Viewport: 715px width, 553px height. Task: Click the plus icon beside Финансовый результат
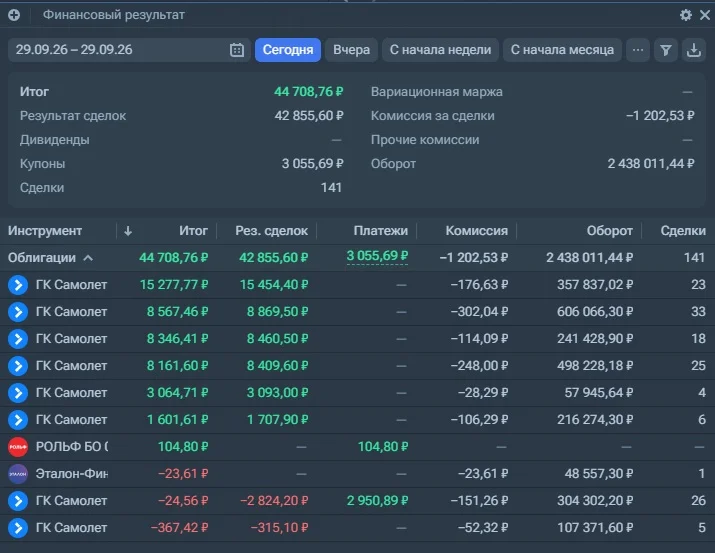pyautogui.click(x=14, y=15)
